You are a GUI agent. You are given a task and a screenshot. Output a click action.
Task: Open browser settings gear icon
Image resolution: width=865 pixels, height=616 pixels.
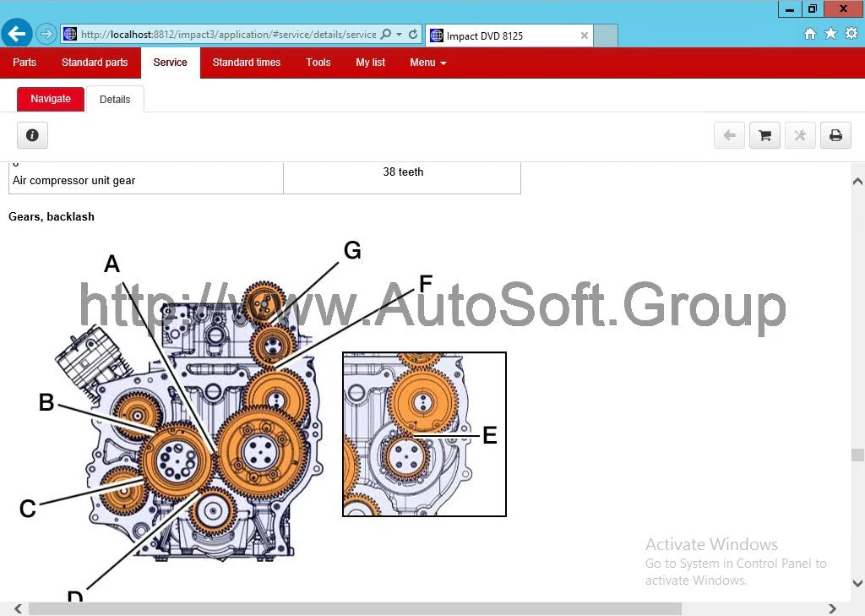(x=851, y=34)
